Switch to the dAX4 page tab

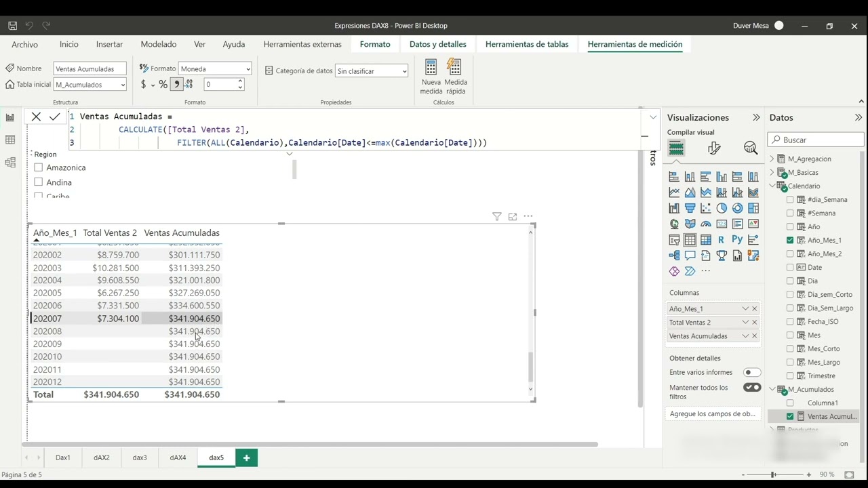[x=178, y=457]
